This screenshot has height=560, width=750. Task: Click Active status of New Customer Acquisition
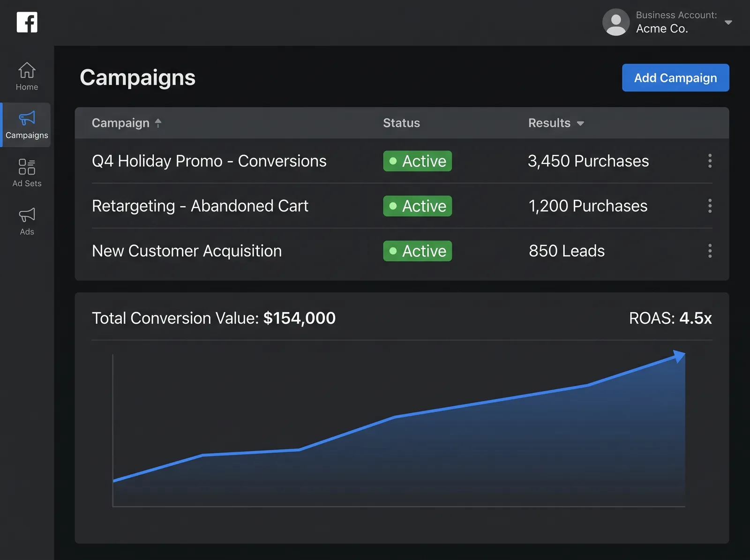[x=418, y=251]
